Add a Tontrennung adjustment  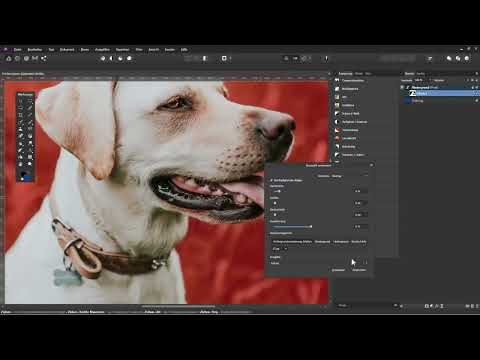tap(350, 130)
